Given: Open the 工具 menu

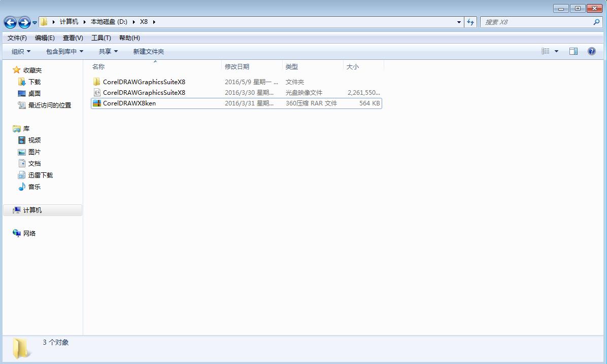Looking at the screenshot, I should (100, 38).
